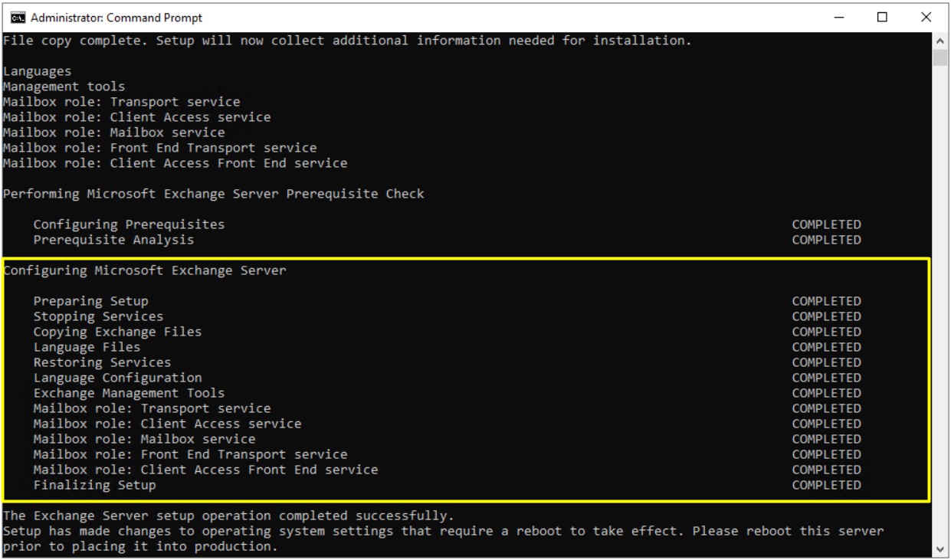Close the Administrator Command Prompt window
This screenshot has width=951, height=560.
(x=924, y=17)
